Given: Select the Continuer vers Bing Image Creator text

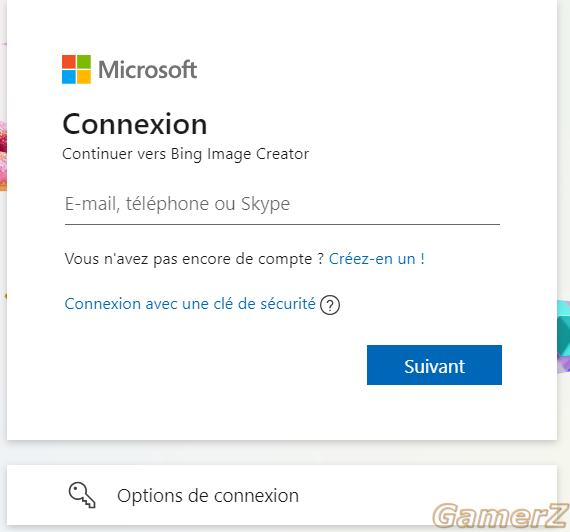Looking at the screenshot, I should [x=185, y=154].
